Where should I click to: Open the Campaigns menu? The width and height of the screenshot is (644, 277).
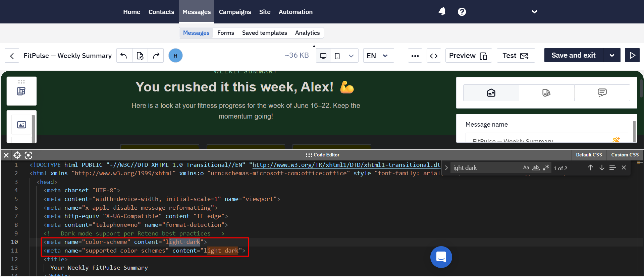pyautogui.click(x=235, y=12)
